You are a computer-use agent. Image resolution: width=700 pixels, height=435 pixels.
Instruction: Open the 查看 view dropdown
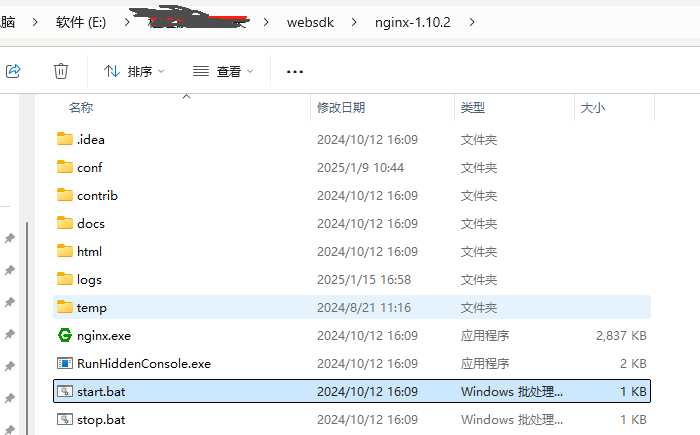click(x=223, y=71)
